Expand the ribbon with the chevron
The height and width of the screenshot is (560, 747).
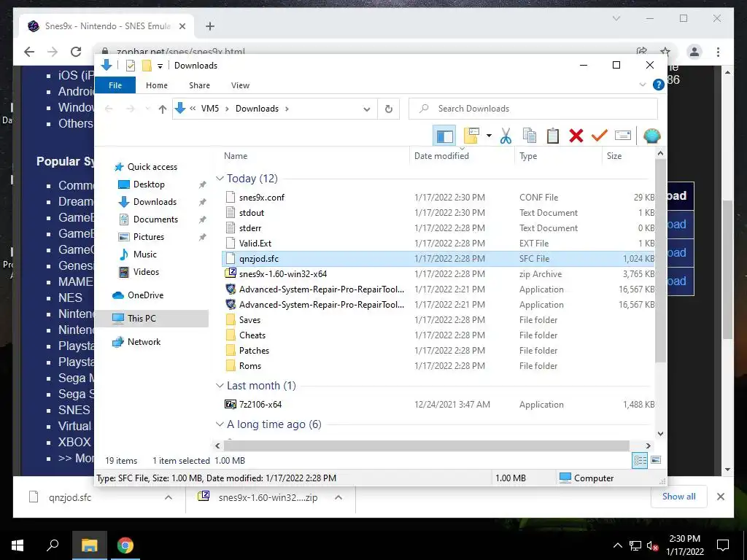tap(642, 85)
